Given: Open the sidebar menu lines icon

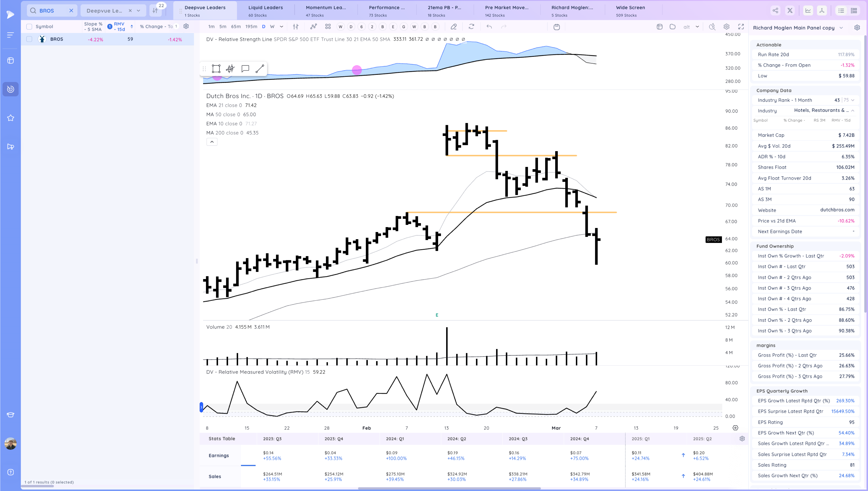Looking at the screenshot, I should tap(10, 35).
